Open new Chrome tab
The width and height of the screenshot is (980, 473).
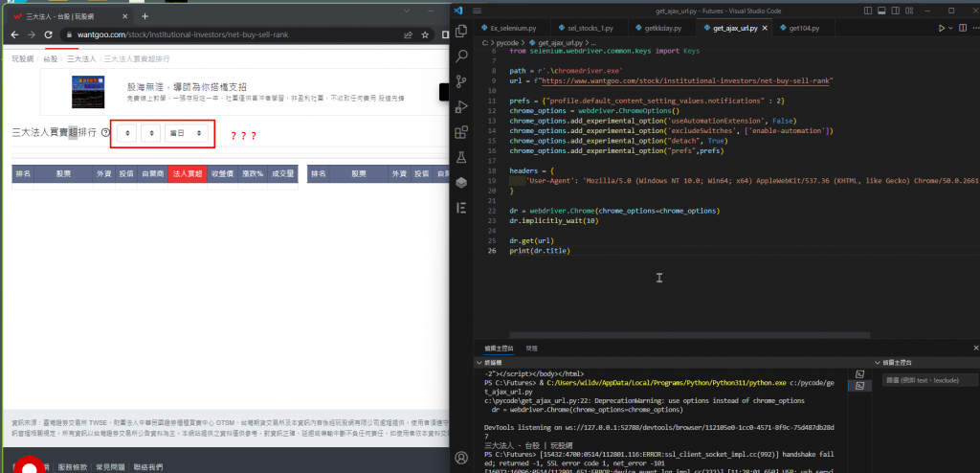click(x=145, y=16)
